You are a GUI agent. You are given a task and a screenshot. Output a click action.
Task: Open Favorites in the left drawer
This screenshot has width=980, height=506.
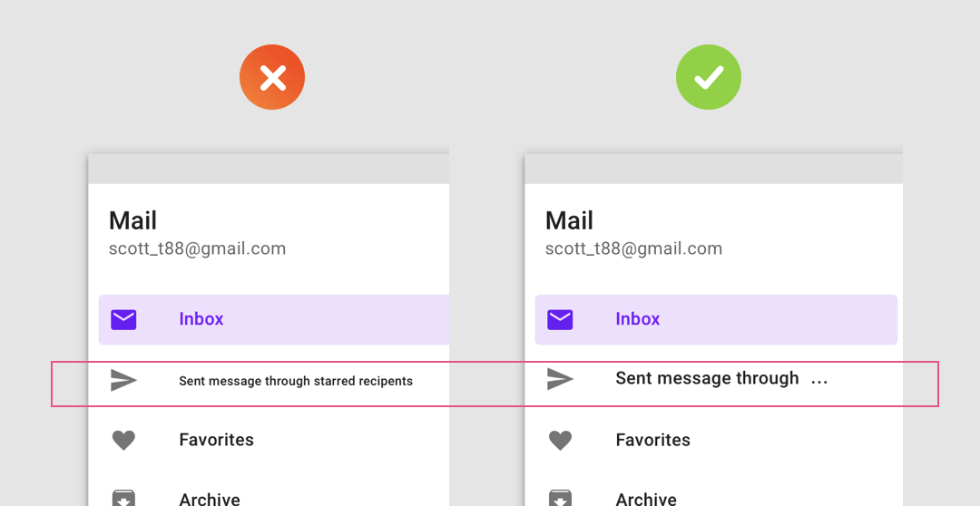click(x=216, y=440)
